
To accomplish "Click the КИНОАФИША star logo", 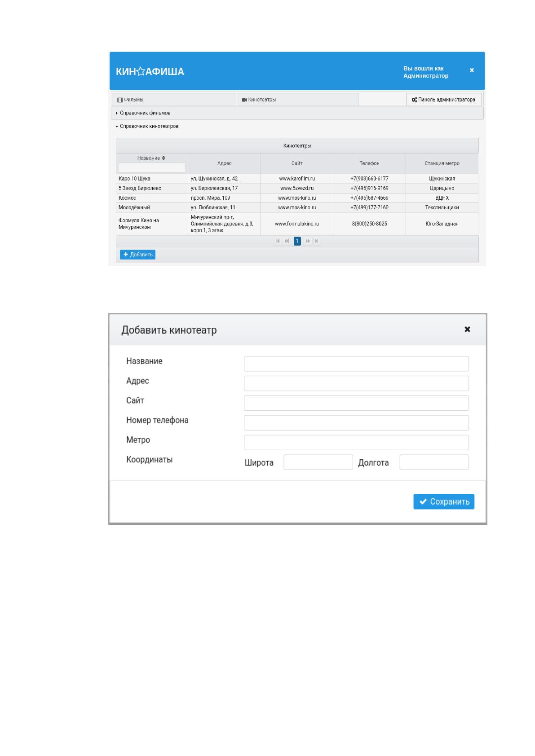I will coord(150,72).
